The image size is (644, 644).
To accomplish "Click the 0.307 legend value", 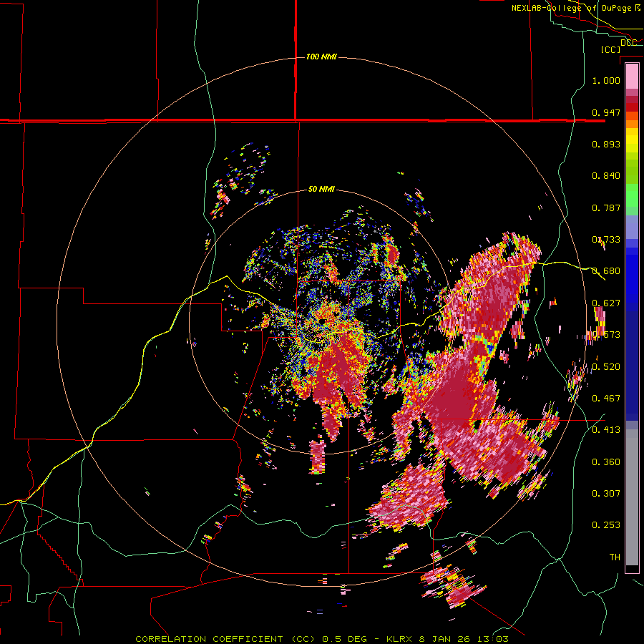I will pos(606,494).
